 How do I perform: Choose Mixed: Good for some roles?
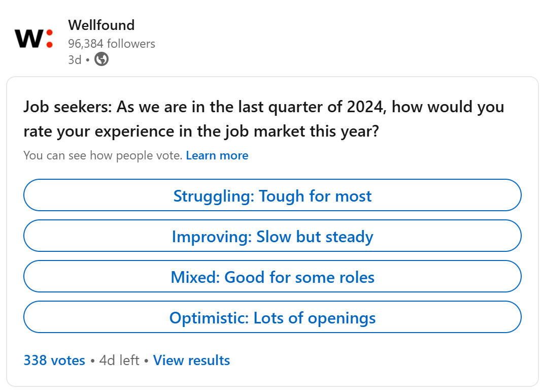pyautogui.click(x=272, y=276)
